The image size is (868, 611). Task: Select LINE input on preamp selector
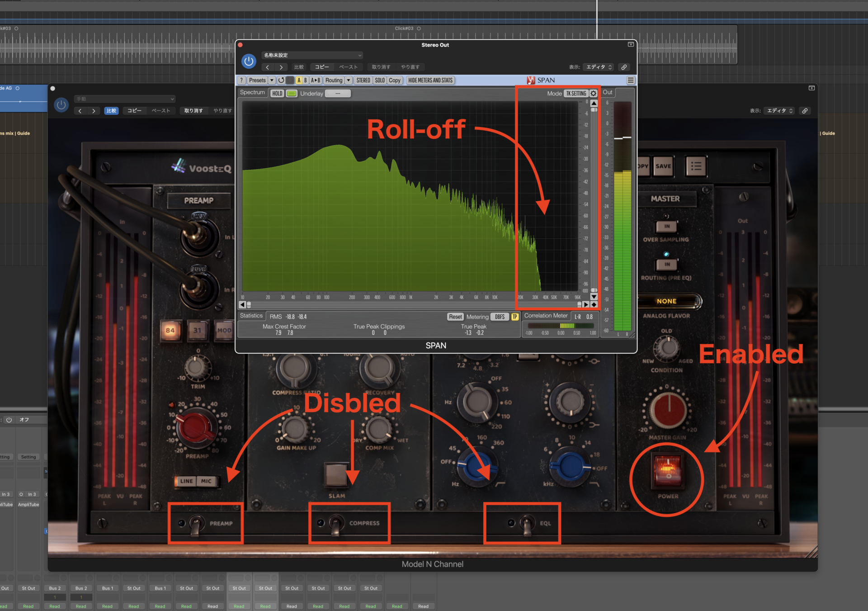(186, 481)
